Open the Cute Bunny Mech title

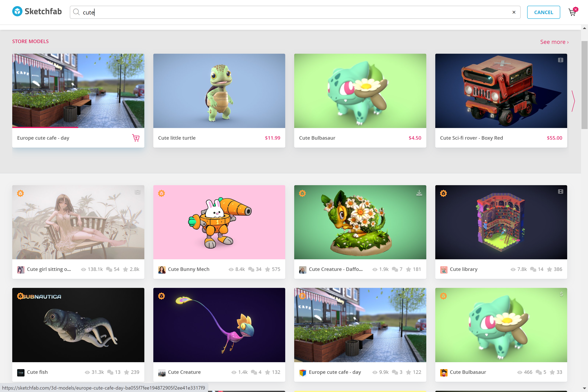188,269
